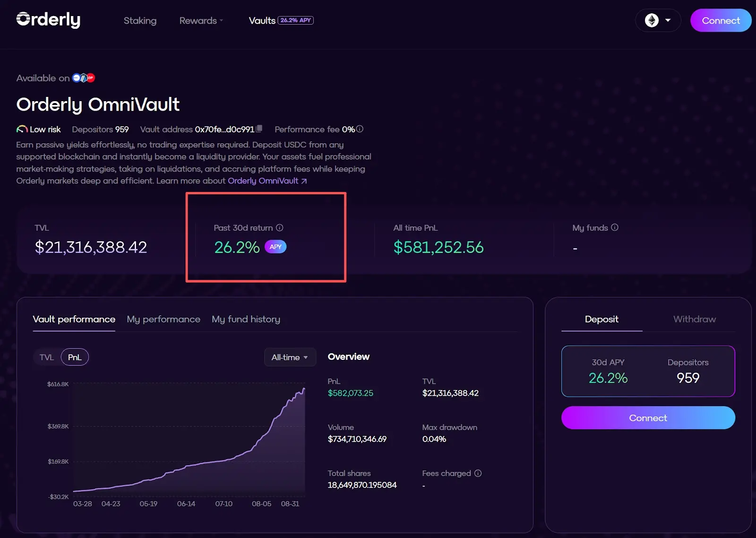Screen dimensions: 756x538
Task: Go to Staking page in the navigation
Action: [x=140, y=21]
